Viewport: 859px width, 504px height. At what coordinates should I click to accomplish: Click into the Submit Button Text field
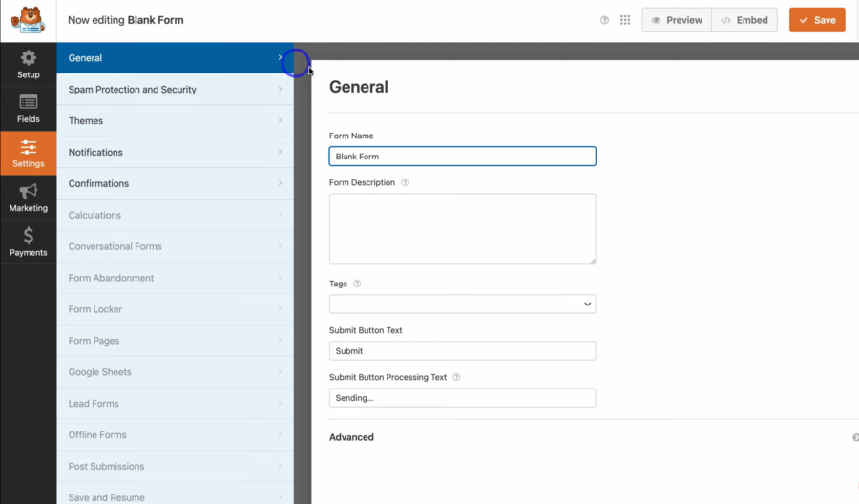click(x=462, y=351)
